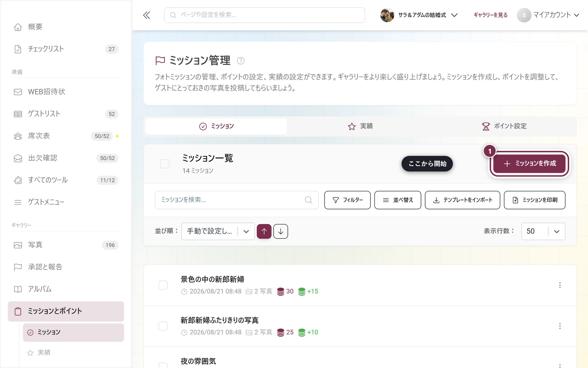This screenshot has height=368, width=588.
Task: Click descending sort arrow button
Action: pyautogui.click(x=281, y=231)
